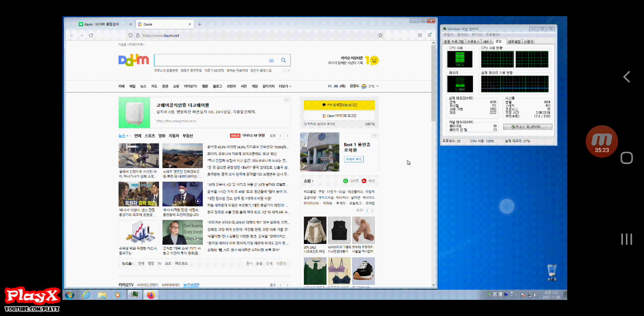The width and height of the screenshot is (644, 316).
Task: Click the shield tracking protection icon
Action: coord(131,35)
